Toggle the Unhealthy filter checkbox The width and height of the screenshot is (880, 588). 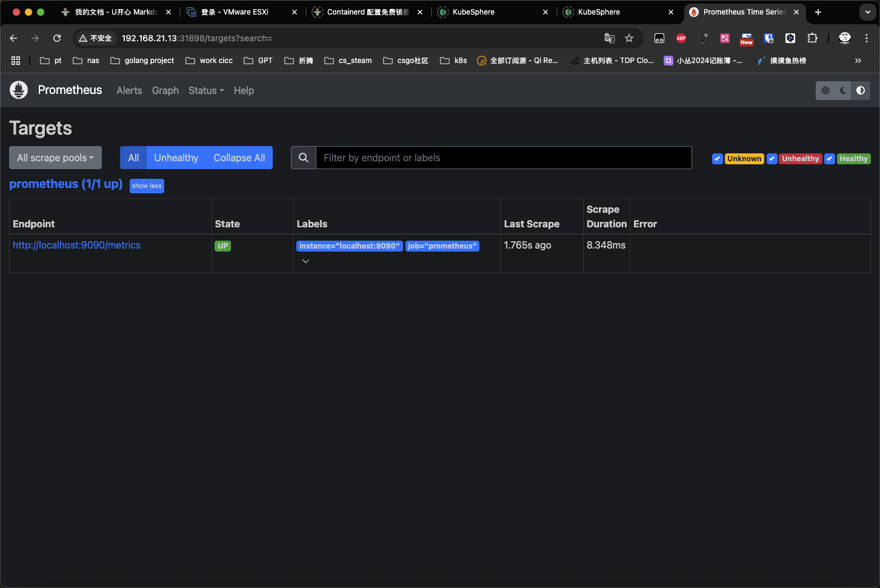pos(772,158)
